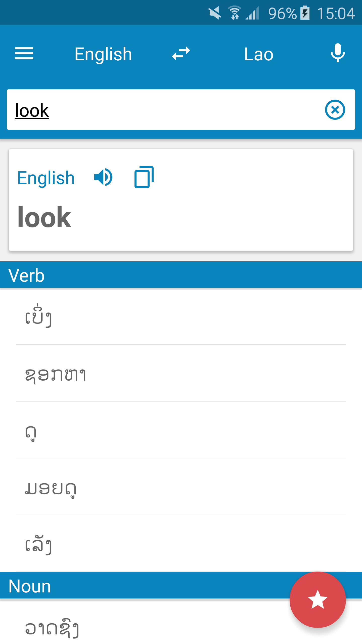Select English source language

(x=103, y=54)
